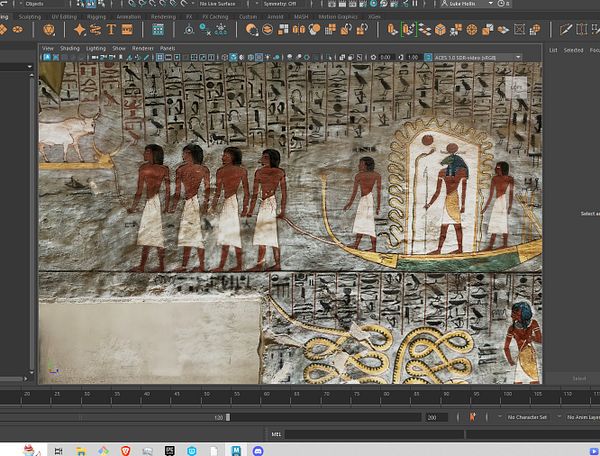Click the SVG tool shelf icon

[x=128, y=30]
